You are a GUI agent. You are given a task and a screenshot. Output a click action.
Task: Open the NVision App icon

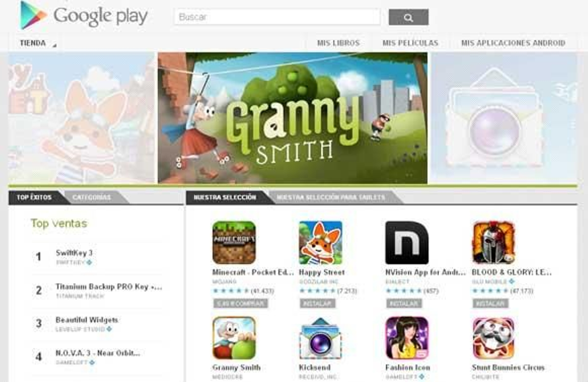[x=407, y=242]
